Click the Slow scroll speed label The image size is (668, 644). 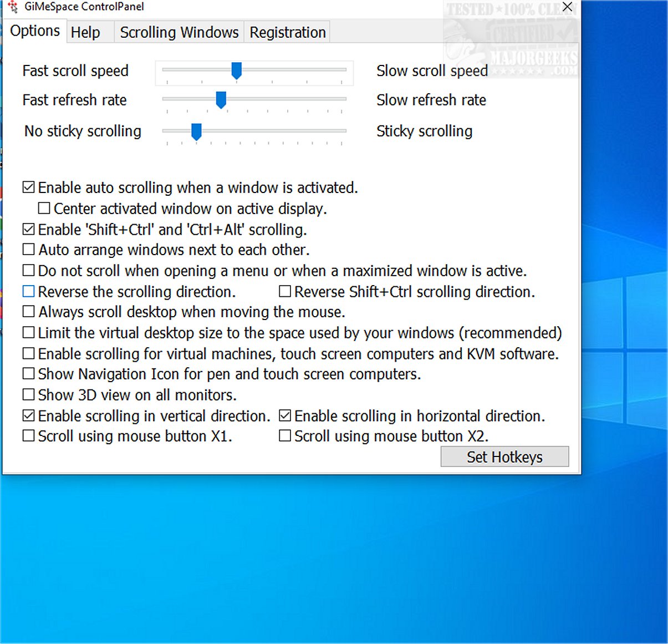(432, 71)
